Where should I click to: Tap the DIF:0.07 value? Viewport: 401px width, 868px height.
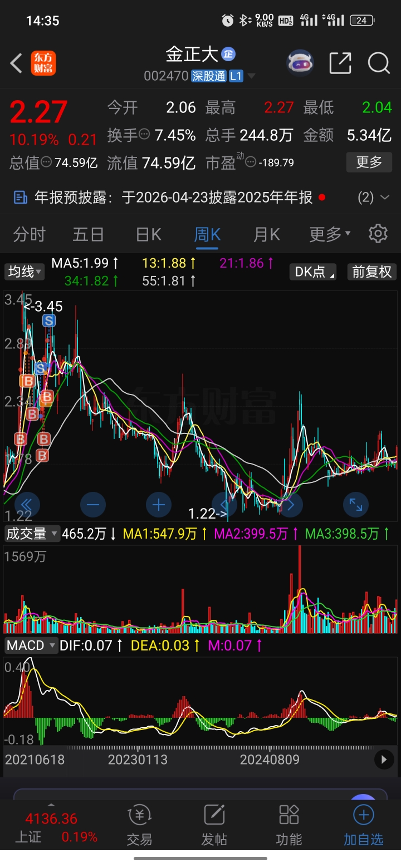click(x=91, y=645)
